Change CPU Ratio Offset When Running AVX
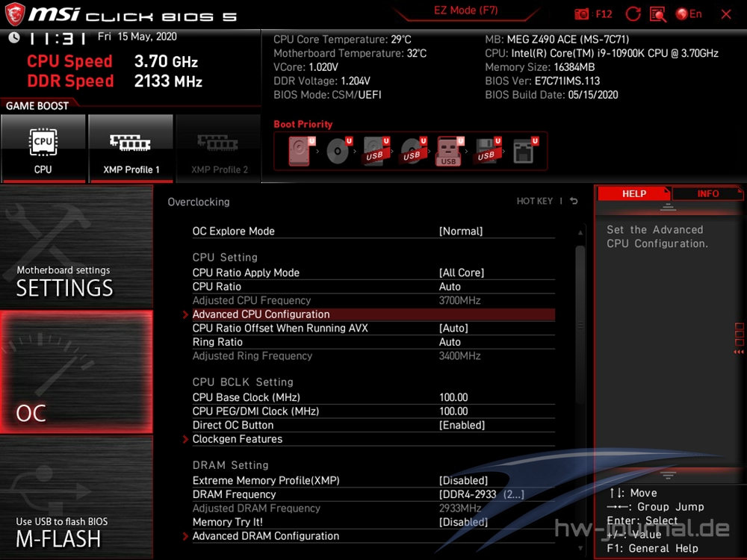The width and height of the screenshot is (747, 560). [x=373, y=328]
